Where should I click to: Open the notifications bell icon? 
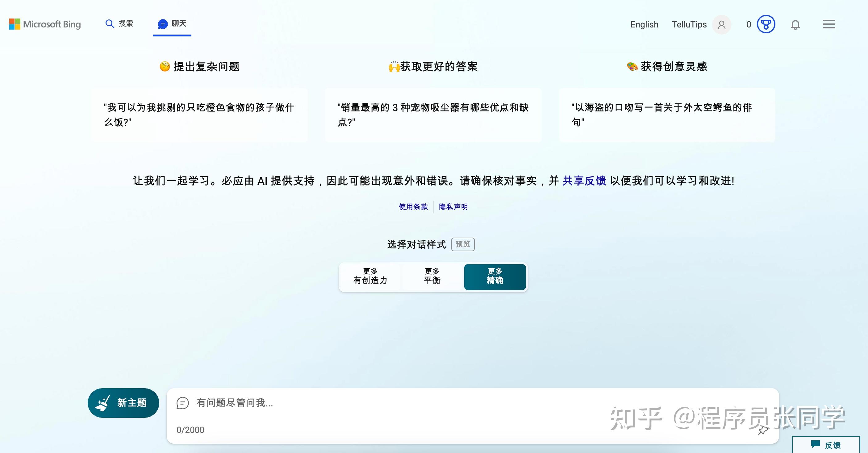pos(795,25)
